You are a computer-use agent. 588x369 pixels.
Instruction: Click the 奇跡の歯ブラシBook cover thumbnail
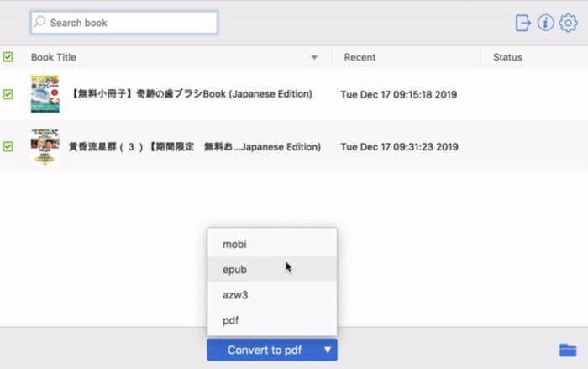[45, 94]
